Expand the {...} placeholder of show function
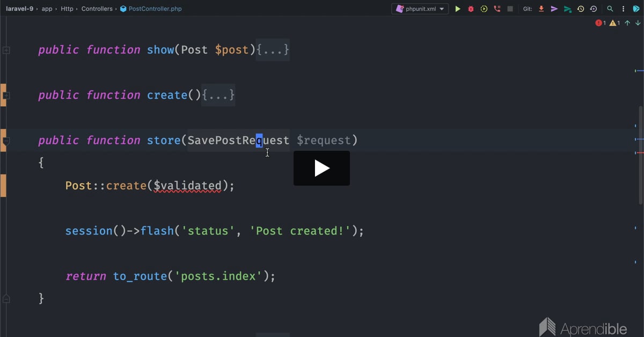644x337 pixels. (273, 49)
